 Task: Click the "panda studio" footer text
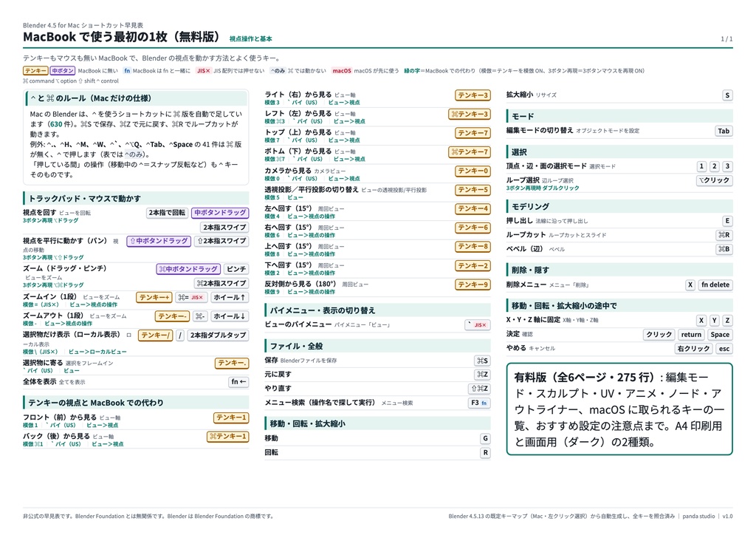698,517
